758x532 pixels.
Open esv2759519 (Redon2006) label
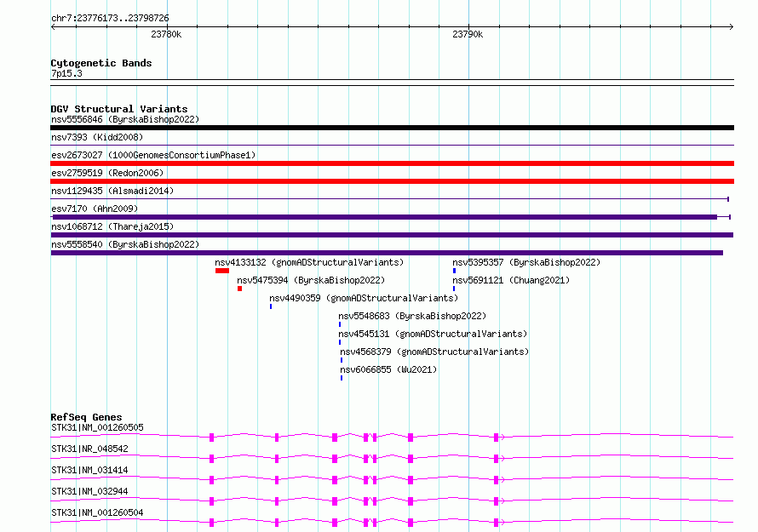[x=107, y=173]
